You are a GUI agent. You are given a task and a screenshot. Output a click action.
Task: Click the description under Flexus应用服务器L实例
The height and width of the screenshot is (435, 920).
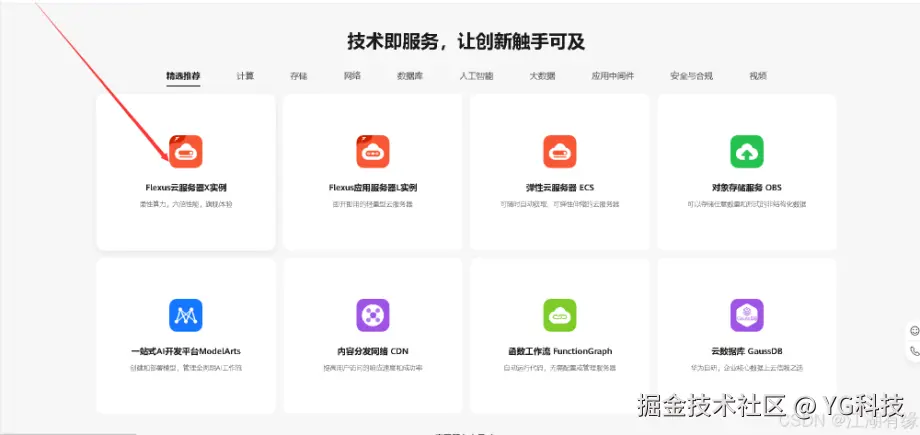tap(373, 204)
